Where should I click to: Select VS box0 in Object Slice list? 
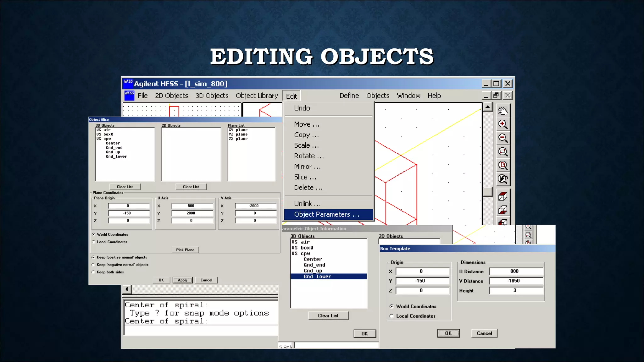[125, 134]
